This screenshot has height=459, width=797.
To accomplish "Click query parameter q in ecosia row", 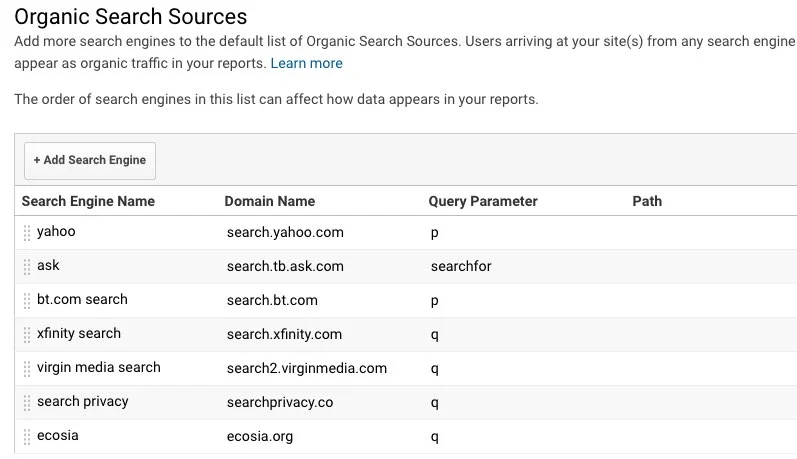I will 435,438.
